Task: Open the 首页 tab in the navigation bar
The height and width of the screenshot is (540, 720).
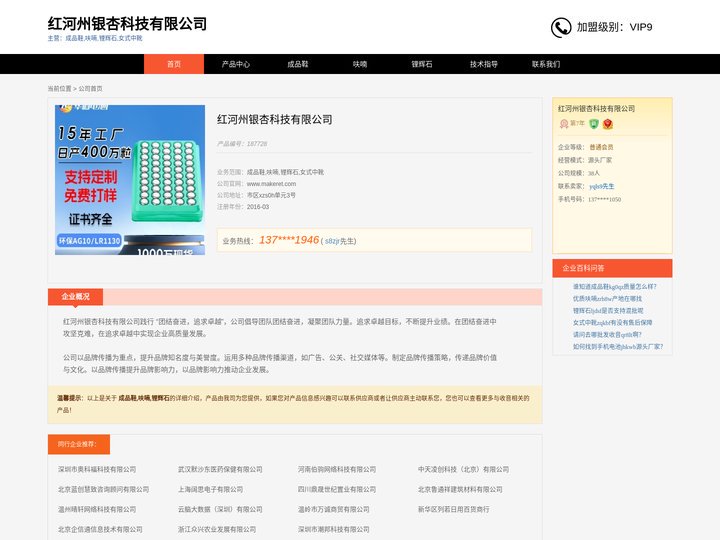Action: (x=174, y=64)
